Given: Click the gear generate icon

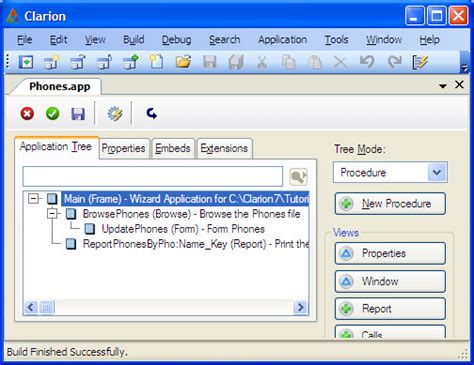Looking at the screenshot, I should [x=115, y=114].
